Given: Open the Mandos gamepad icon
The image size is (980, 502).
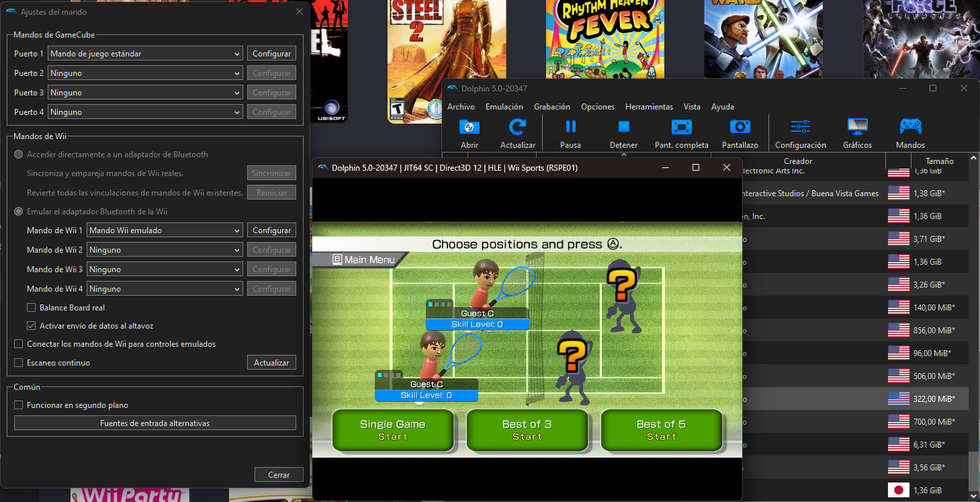Looking at the screenshot, I should pos(910,126).
